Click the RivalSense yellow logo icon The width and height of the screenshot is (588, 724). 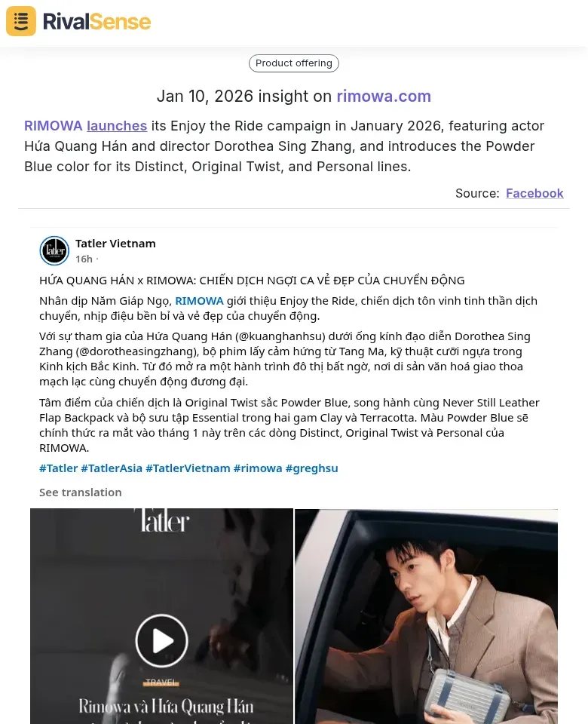pyautogui.click(x=21, y=21)
